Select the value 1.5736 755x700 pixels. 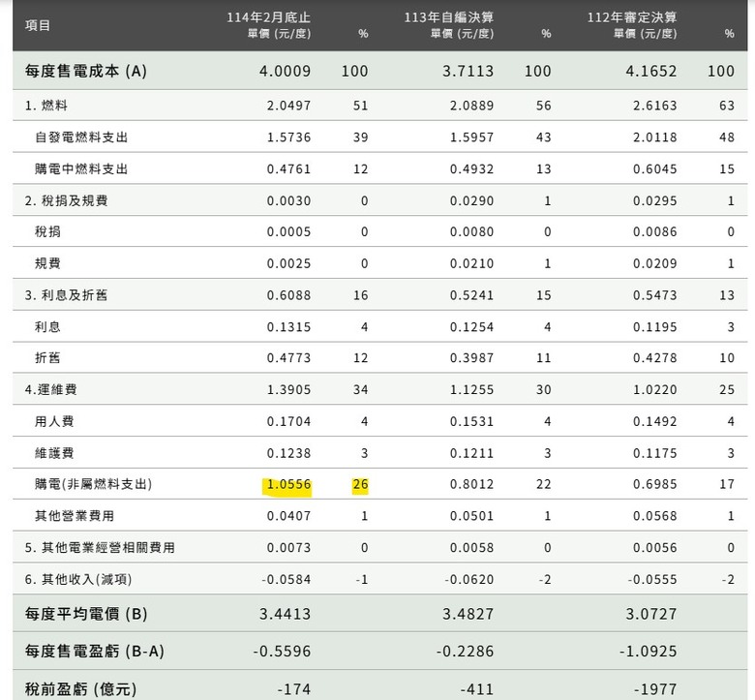pos(288,137)
